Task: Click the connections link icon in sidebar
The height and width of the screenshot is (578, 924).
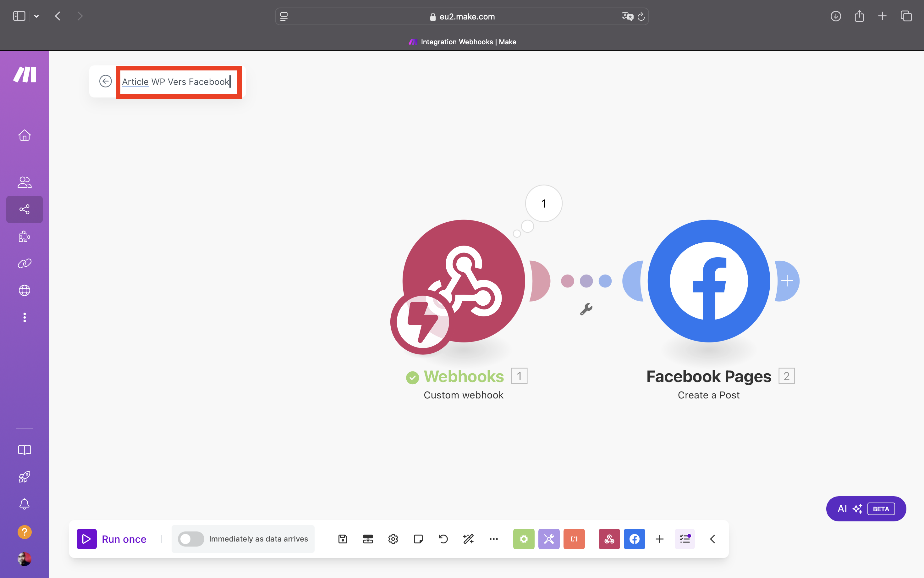Action: tap(25, 263)
